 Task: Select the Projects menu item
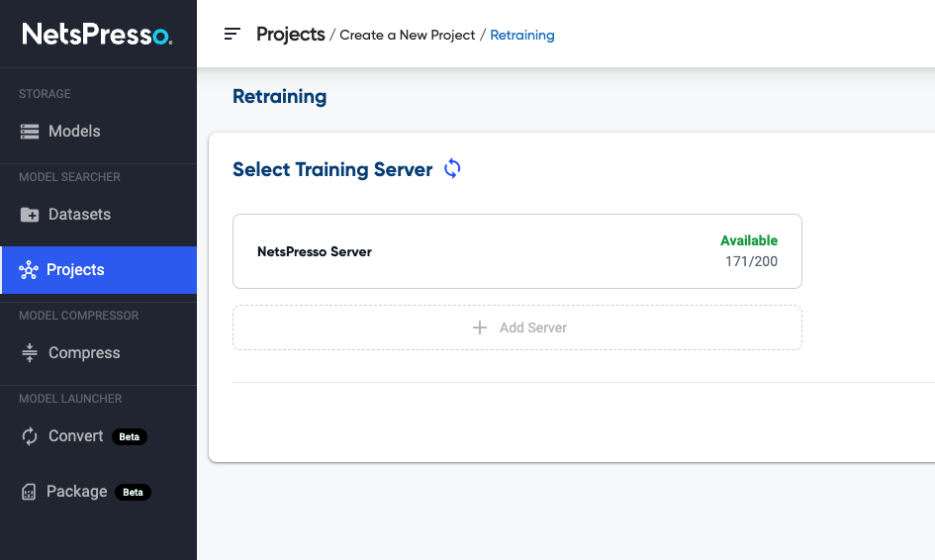click(98, 270)
